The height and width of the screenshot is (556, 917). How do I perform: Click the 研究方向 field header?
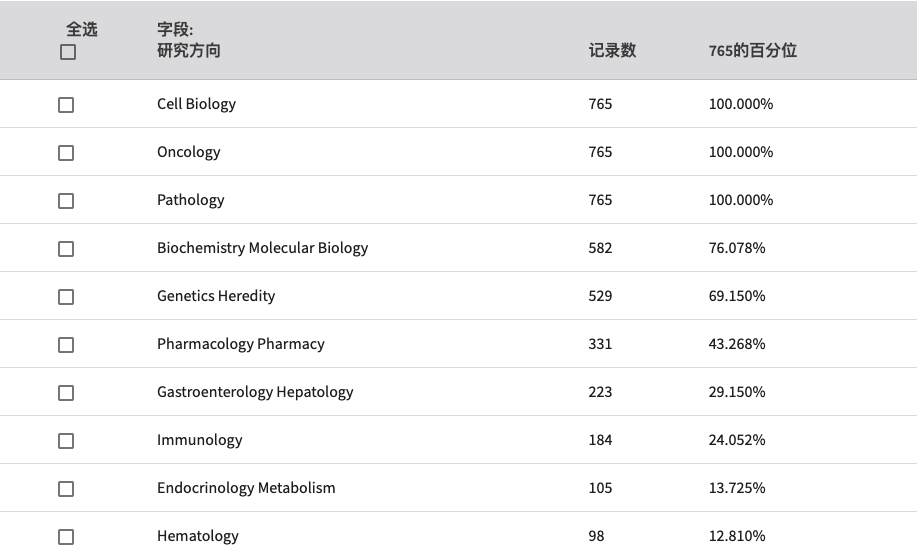point(188,50)
